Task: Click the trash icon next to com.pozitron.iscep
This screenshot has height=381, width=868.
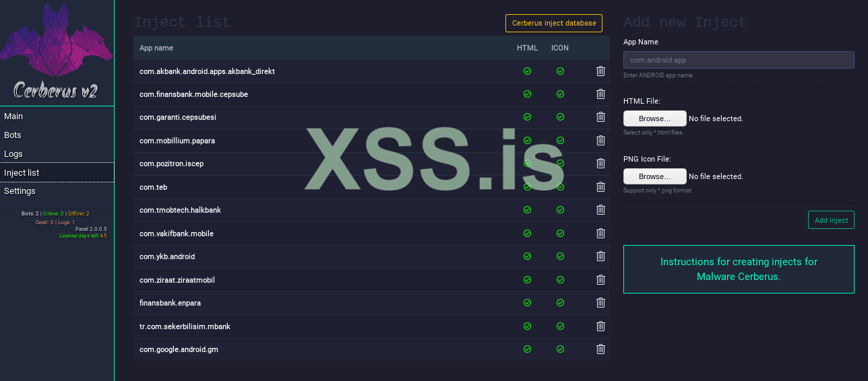Action: pyautogui.click(x=600, y=164)
